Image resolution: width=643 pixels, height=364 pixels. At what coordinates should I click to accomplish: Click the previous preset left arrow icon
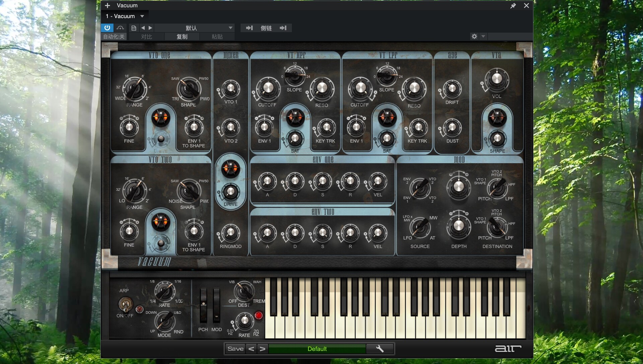[x=143, y=28]
